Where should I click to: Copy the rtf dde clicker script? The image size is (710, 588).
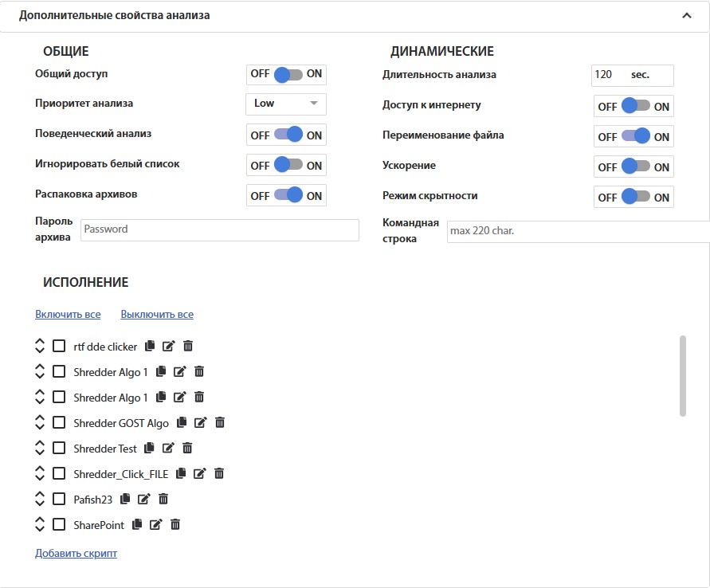point(149,347)
